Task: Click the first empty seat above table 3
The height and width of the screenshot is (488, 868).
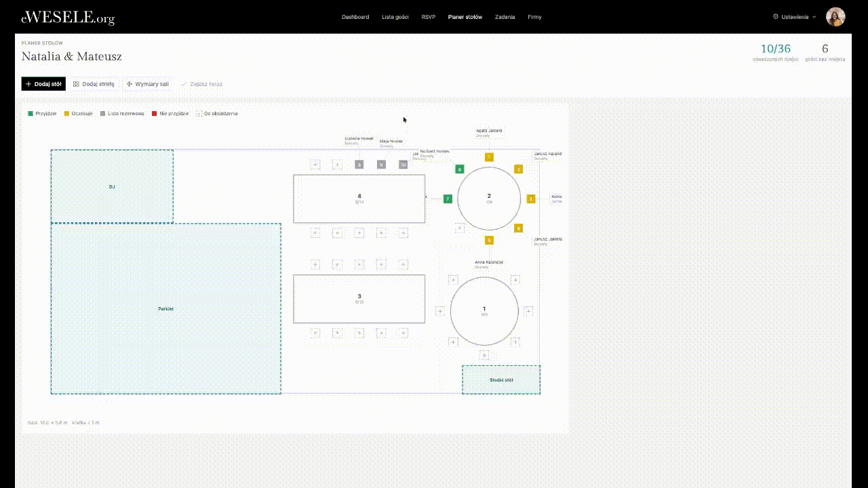Action: 315,264
